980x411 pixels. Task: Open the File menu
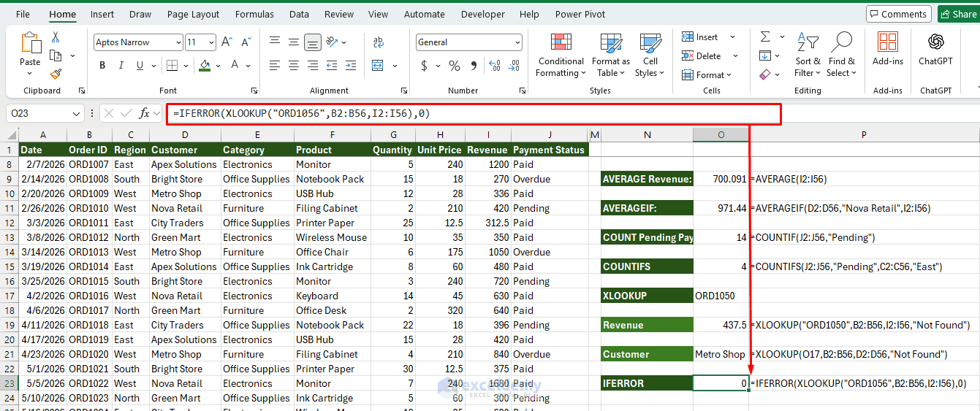(x=23, y=14)
